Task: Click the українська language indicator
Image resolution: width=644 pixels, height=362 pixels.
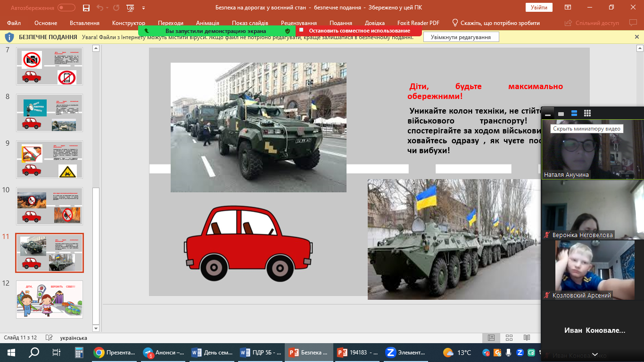Action: click(74, 338)
